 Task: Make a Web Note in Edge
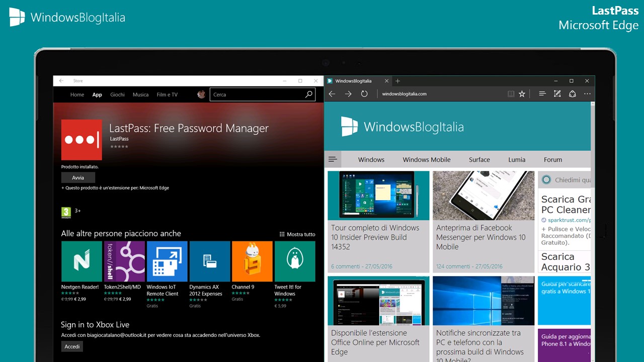557,94
